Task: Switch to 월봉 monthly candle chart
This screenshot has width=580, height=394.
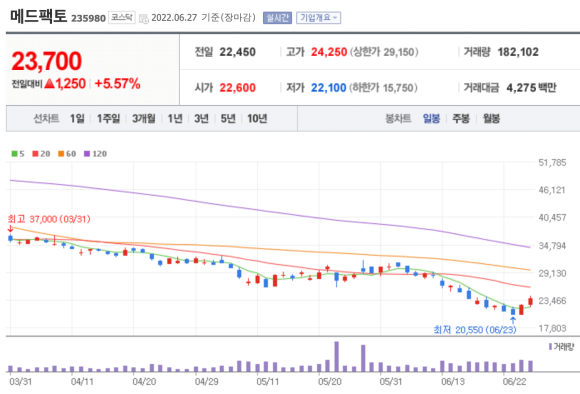Action: coord(491,119)
